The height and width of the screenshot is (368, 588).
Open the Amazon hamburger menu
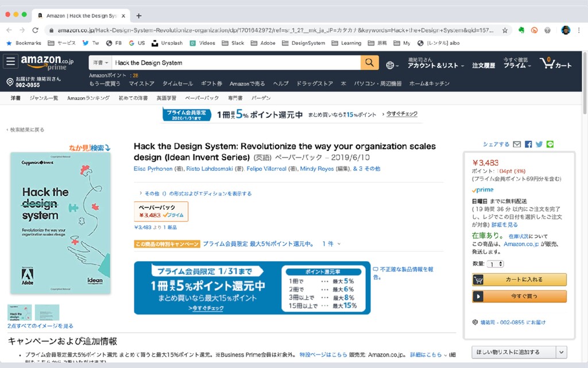click(10, 61)
